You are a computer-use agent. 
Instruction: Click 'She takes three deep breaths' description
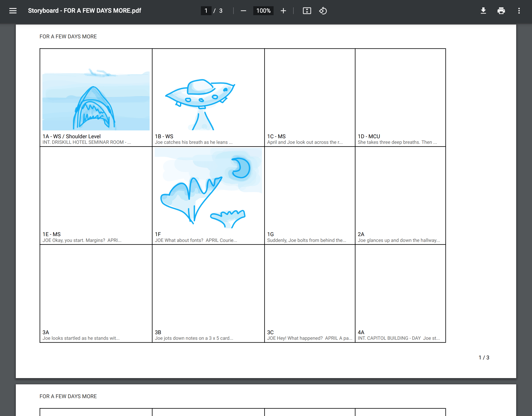tap(397, 142)
